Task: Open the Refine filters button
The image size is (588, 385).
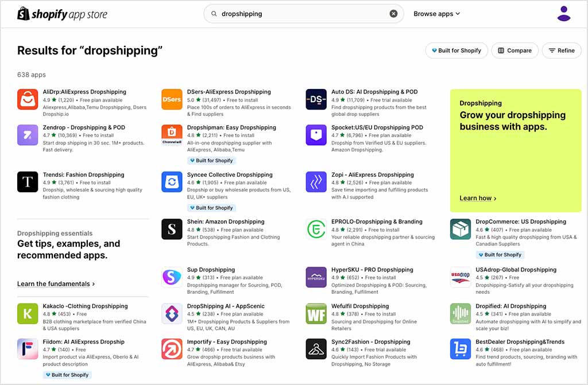Action: tap(562, 50)
